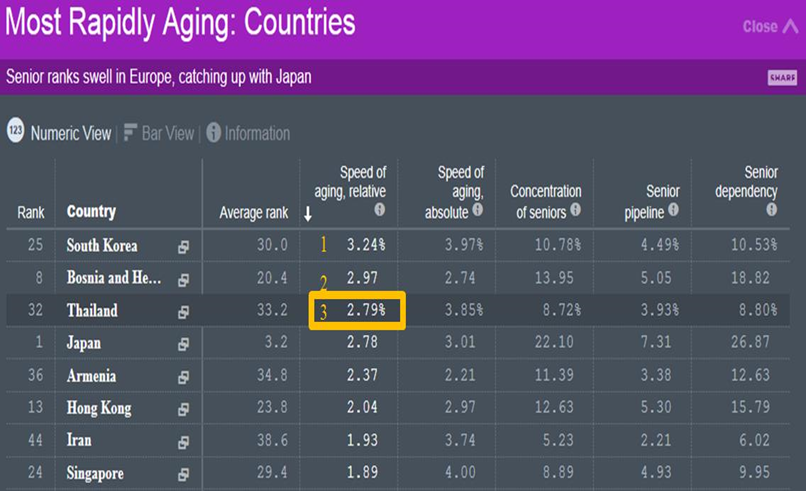806x491 pixels.
Task: Click the Most Rapidly Aging: Countries title
Action: click(x=180, y=22)
